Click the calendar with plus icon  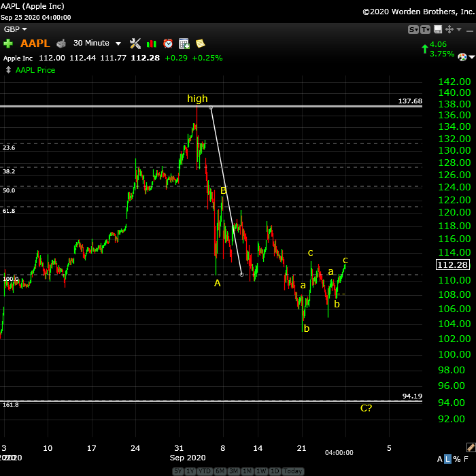[184, 44]
